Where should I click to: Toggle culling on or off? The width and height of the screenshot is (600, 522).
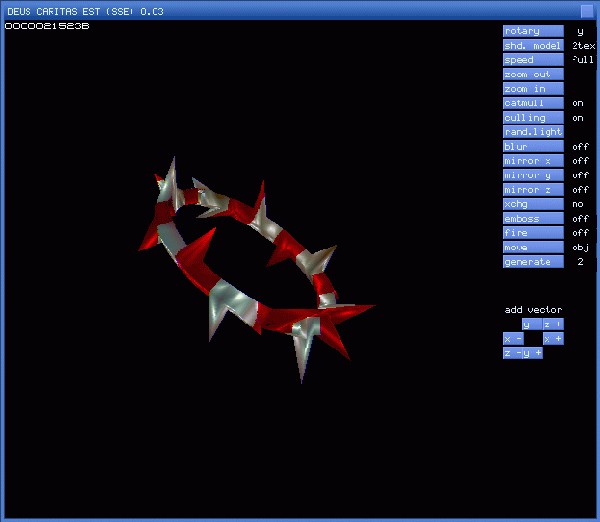click(533, 118)
